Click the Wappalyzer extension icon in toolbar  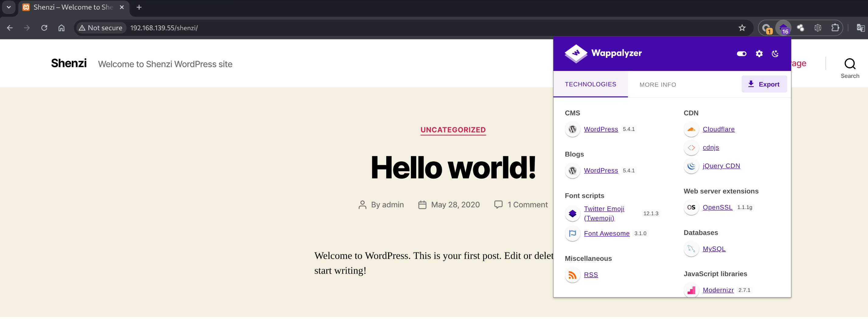[x=783, y=28]
